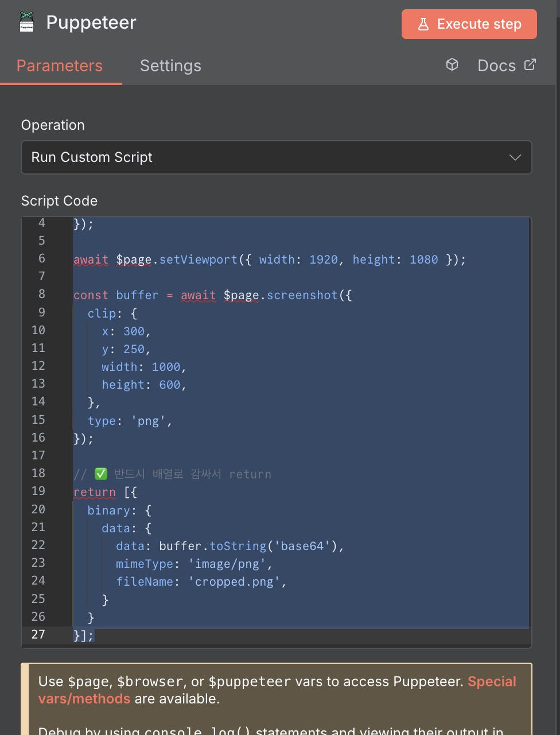This screenshot has width=560, height=735.
Task: Click line number 17 in the gutter
Action: 38,455
